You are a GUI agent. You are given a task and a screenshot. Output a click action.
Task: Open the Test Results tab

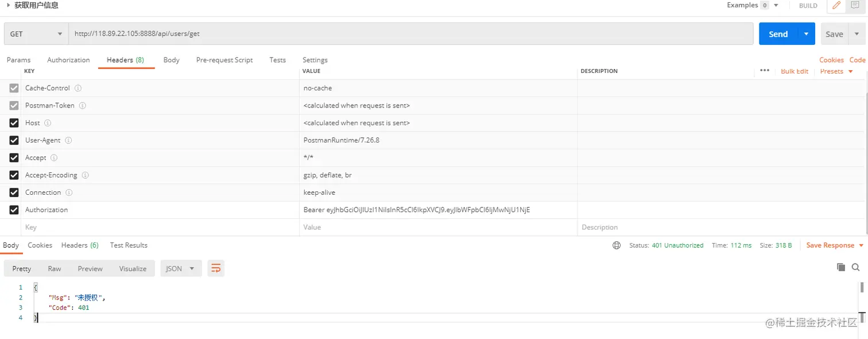[129, 245]
